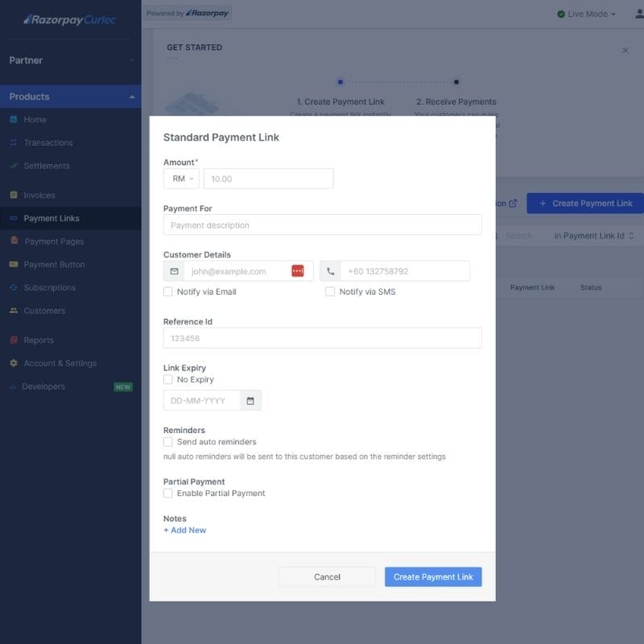
Task: Open the RM currency dropdown
Action: pyautogui.click(x=181, y=179)
